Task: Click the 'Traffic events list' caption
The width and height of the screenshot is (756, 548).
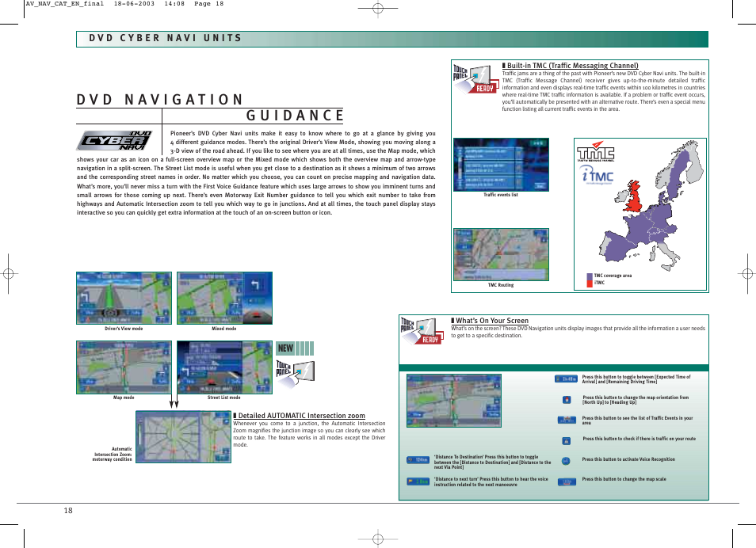Action: (x=501, y=195)
